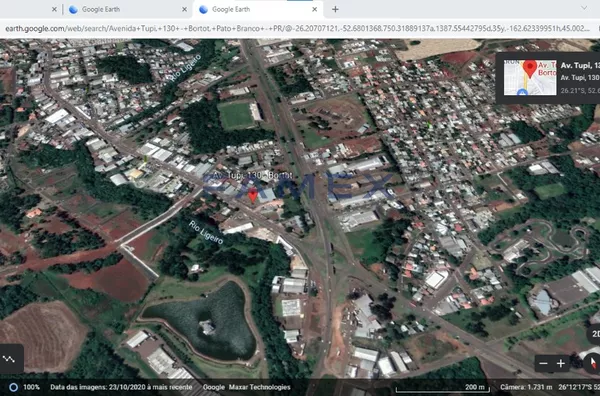600x396 pixels.
Task: Open the tab search dropdown arrow
Action: click(x=584, y=8)
